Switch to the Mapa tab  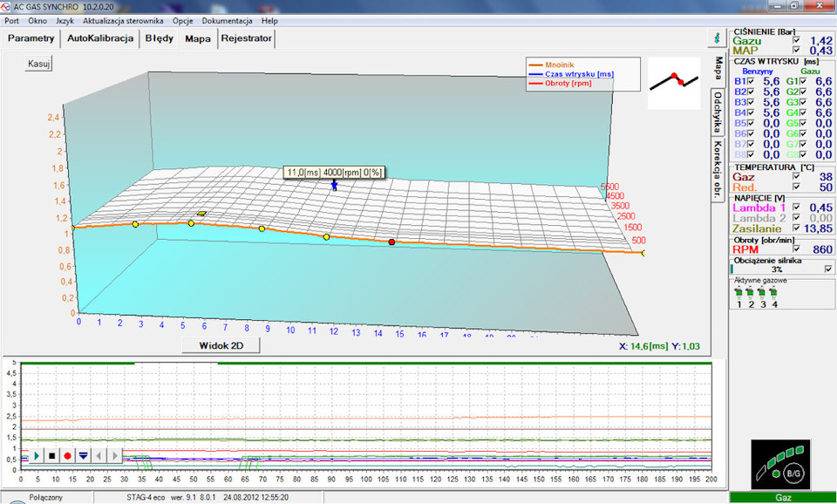click(x=198, y=39)
